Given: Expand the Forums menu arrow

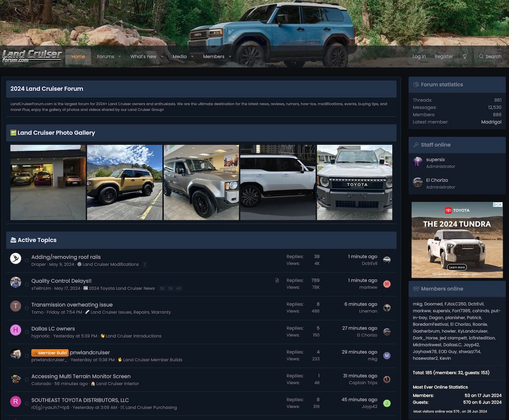Looking at the screenshot, I should tap(120, 56).
